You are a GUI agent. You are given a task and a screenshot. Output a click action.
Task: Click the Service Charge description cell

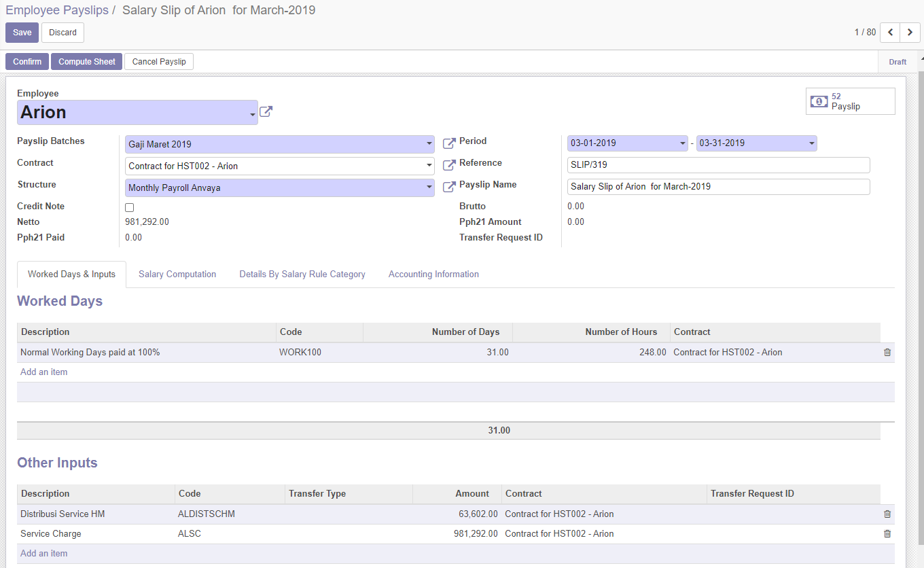pyautogui.click(x=96, y=534)
